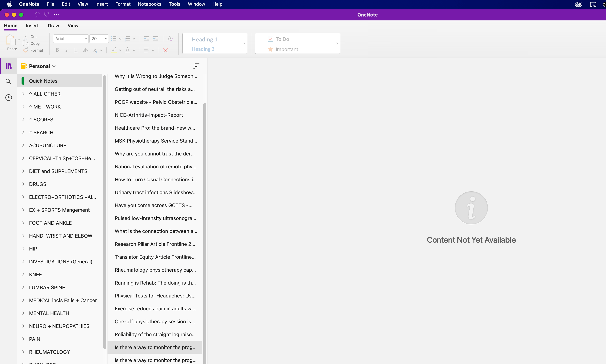This screenshot has width=606, height=364.
Task: Apply the To Do tag
Action: coord(278,39)
